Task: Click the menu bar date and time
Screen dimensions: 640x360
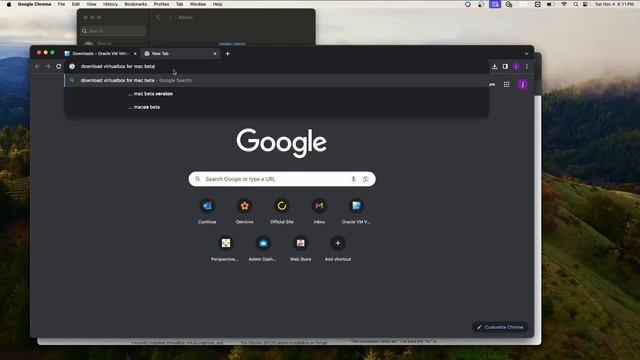Action: pyautogui.click(x=615, y=4)
